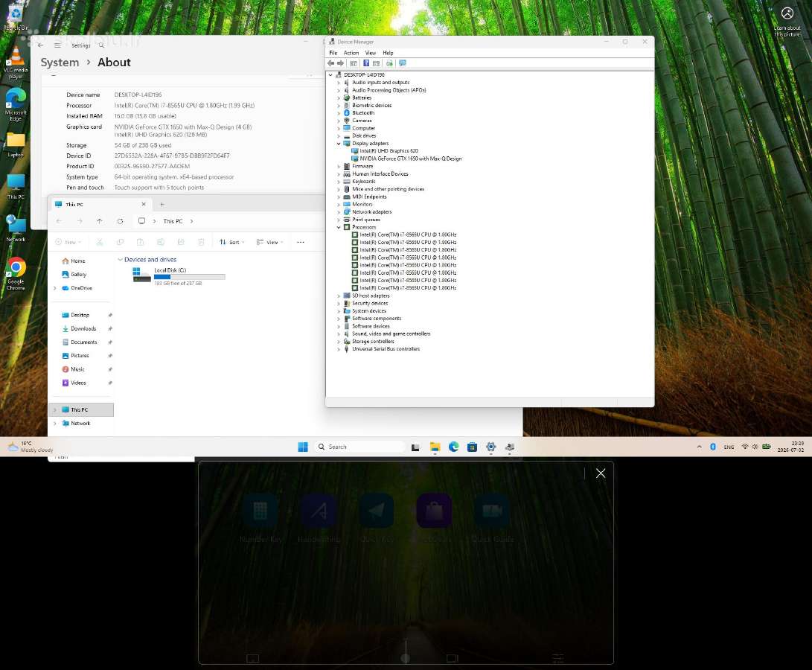Select the Local Disk (C:) drive
The image size is (812, 670).
click(179, 276)
